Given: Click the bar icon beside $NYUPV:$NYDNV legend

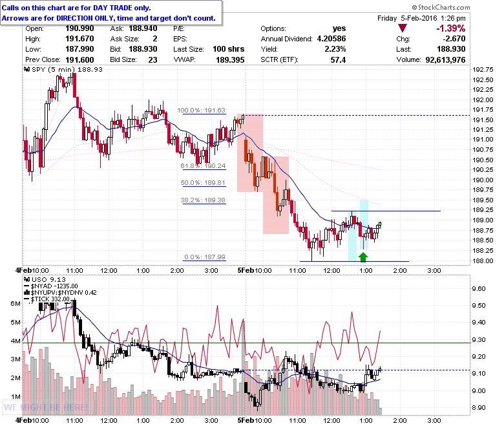Looking at the screenshot, I should click(x=27, y=293).
